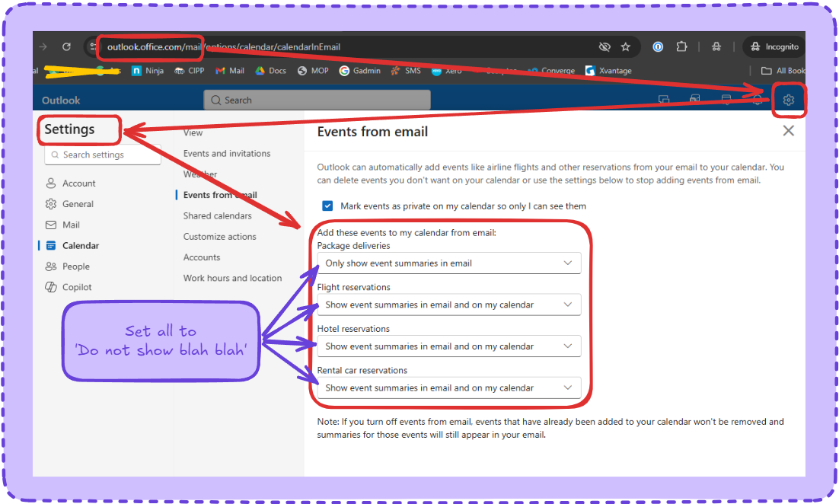This screenshot has height=504, width=839.
Task: Expand the Package deliveries dropdown
Action: point(448,263)
